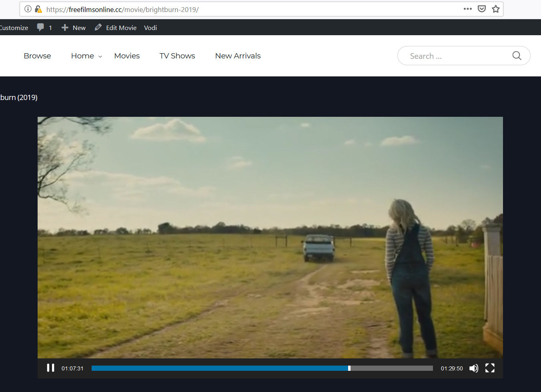Expand the Home dropdown chevron
This screenshot has height=392, width=541.
100,56
